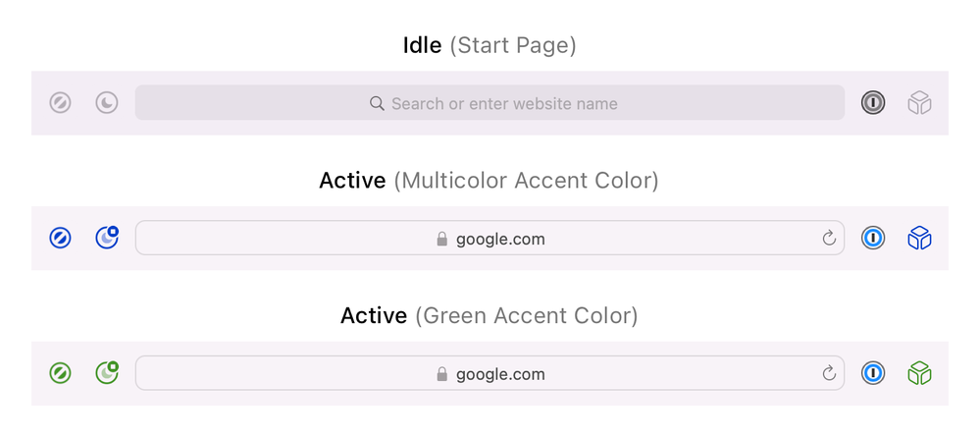
Task: Click the padlock icon in Green accent toolbar
Action: coord(441,374)
